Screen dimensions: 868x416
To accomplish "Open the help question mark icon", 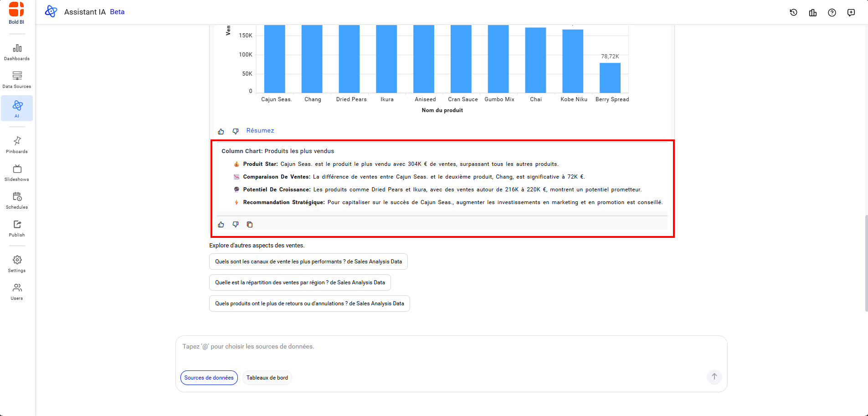I will (x=832, y=12).
